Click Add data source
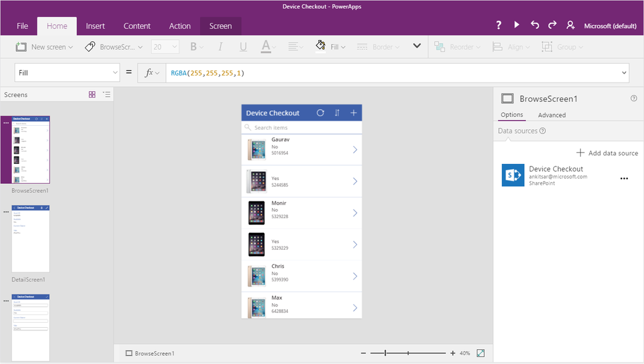Viewport: 644px width, 364px height. [607, 153]
